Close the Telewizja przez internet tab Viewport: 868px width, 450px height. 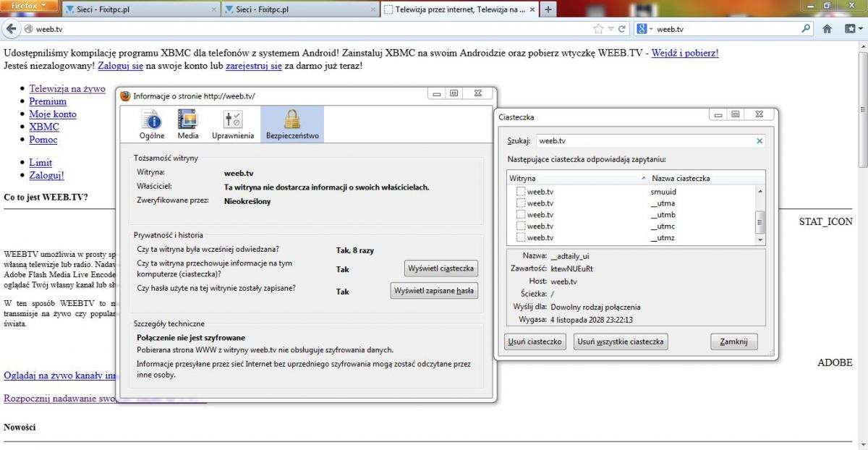tap(532, 10)
